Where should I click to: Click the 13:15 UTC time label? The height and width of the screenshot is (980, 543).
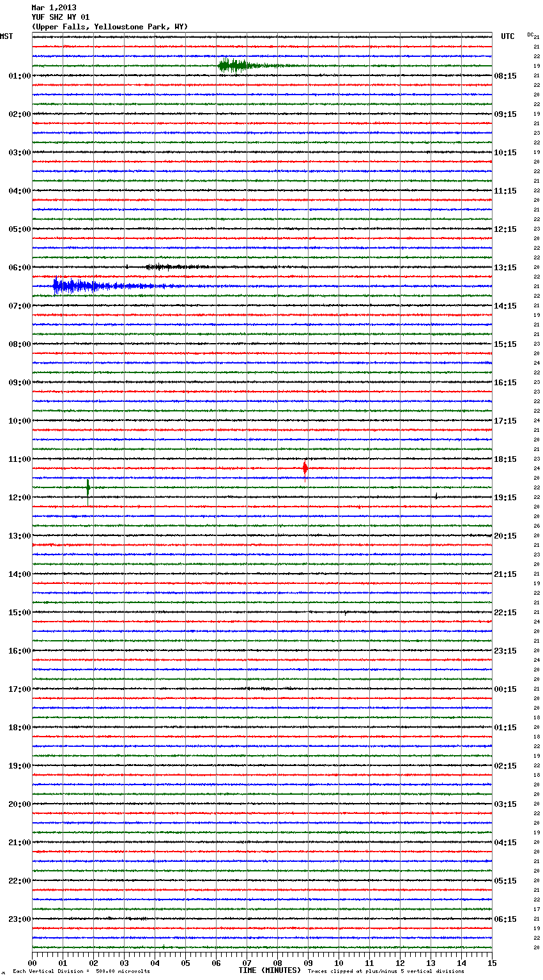click(x=505, y=268)
